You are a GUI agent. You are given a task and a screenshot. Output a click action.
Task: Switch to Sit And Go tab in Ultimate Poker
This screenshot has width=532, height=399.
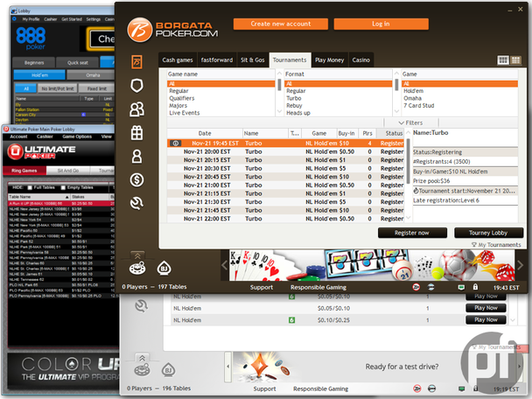68,171
